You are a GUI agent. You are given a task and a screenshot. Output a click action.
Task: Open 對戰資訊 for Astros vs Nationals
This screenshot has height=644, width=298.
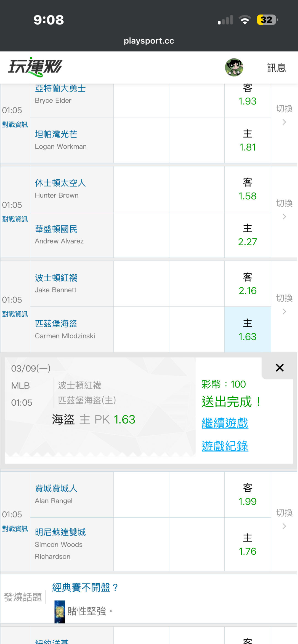[15, 219]
